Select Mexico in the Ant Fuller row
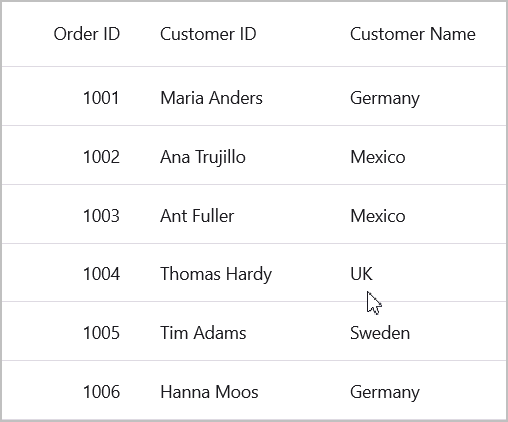Screen dimensions: 508x422 [x=378, y=216]
